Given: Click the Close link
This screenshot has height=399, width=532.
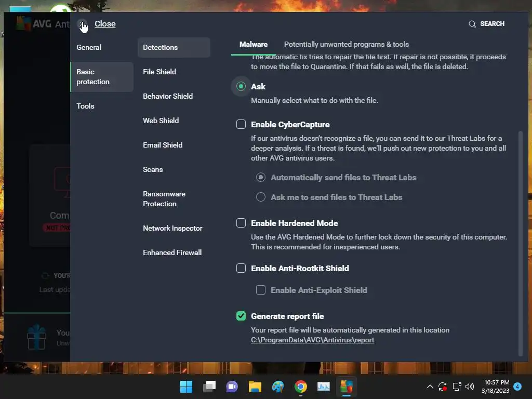Looking at the screenshot, I should point(105,24).
